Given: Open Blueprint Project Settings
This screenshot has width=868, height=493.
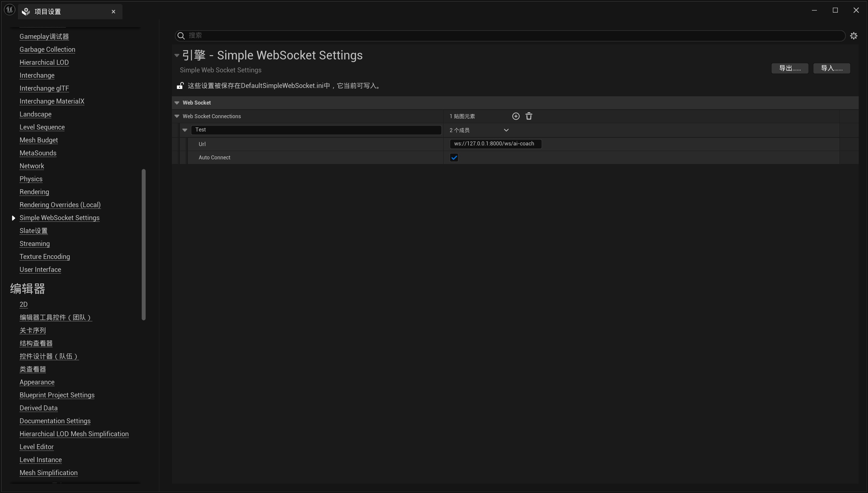Looking at the screenshot, I should [x=57, y=395].
